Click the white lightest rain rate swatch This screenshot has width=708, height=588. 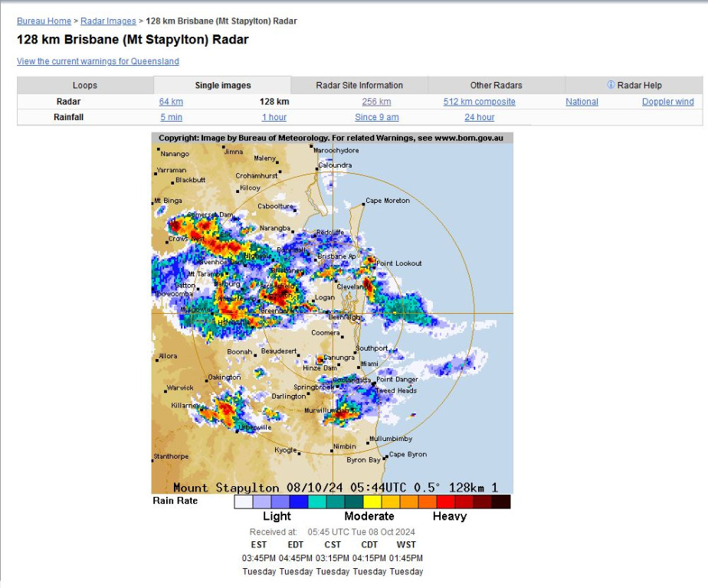(244, 501)
